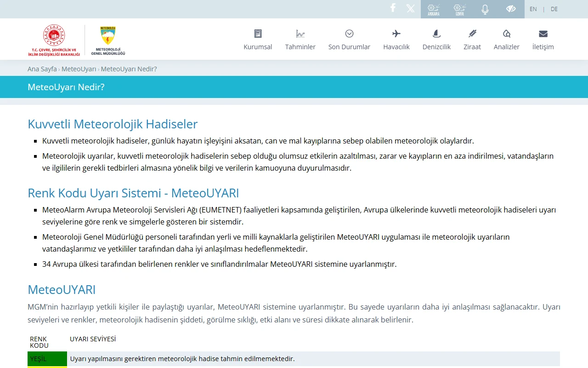The height and width of the screenshot is (368, 588).
Task: Open the X (Twitter) social icon
Action: click(411, 8)
